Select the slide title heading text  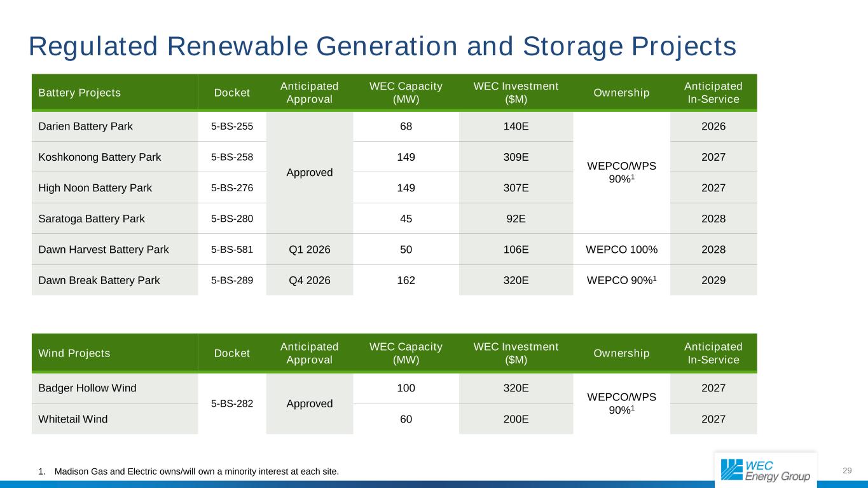(382, 46)
